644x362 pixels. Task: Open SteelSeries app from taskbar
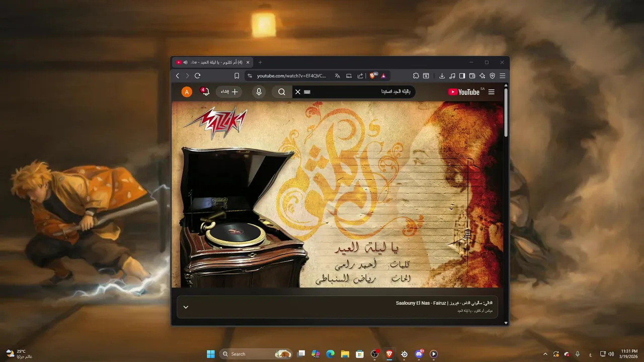click(404, 354)
